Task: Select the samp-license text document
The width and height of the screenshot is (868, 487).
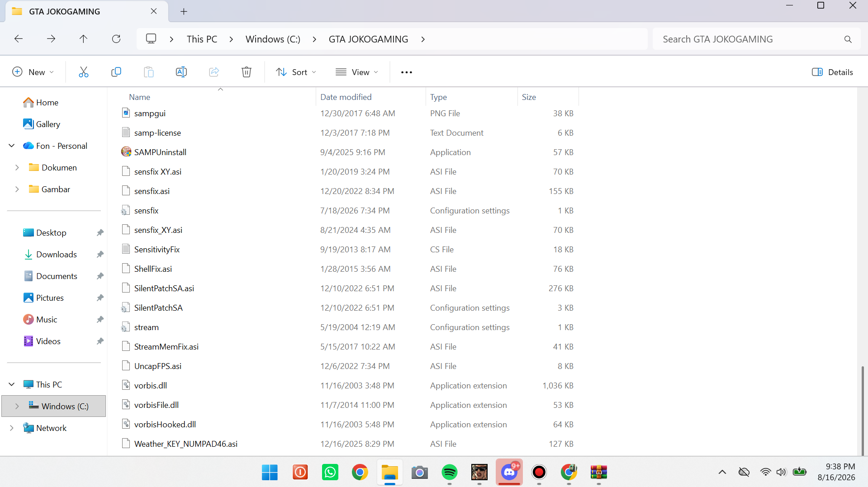Action: point(157,133)
